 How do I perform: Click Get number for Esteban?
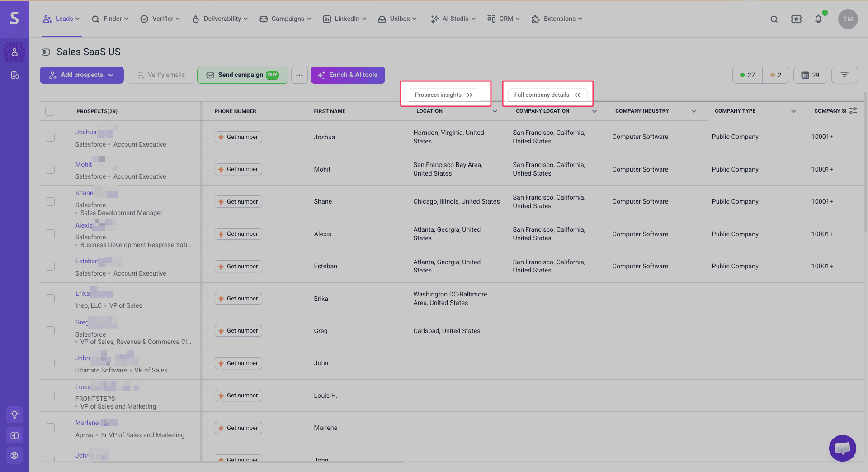click(238, 267)
